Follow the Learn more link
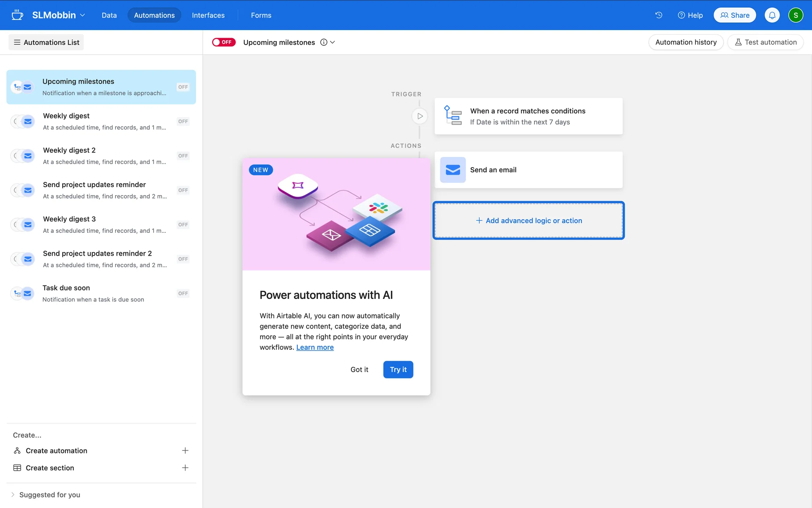 315,347
